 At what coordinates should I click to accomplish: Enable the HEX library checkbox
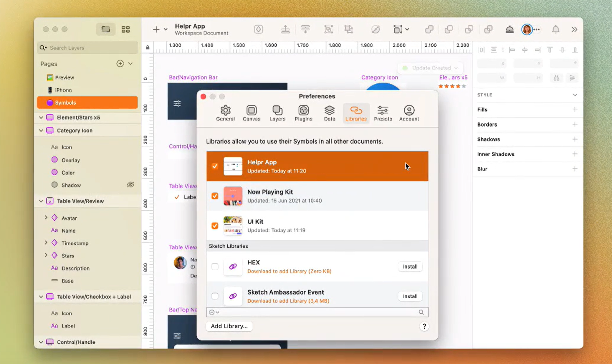[215, 267]
